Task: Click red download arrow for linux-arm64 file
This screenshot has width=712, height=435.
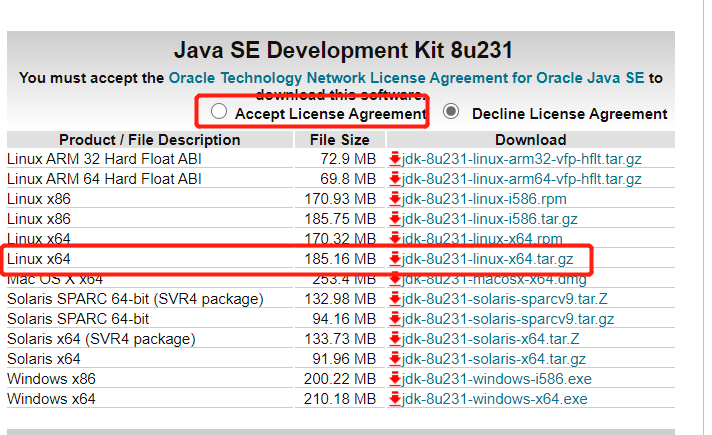Action: tap(395, 179)
